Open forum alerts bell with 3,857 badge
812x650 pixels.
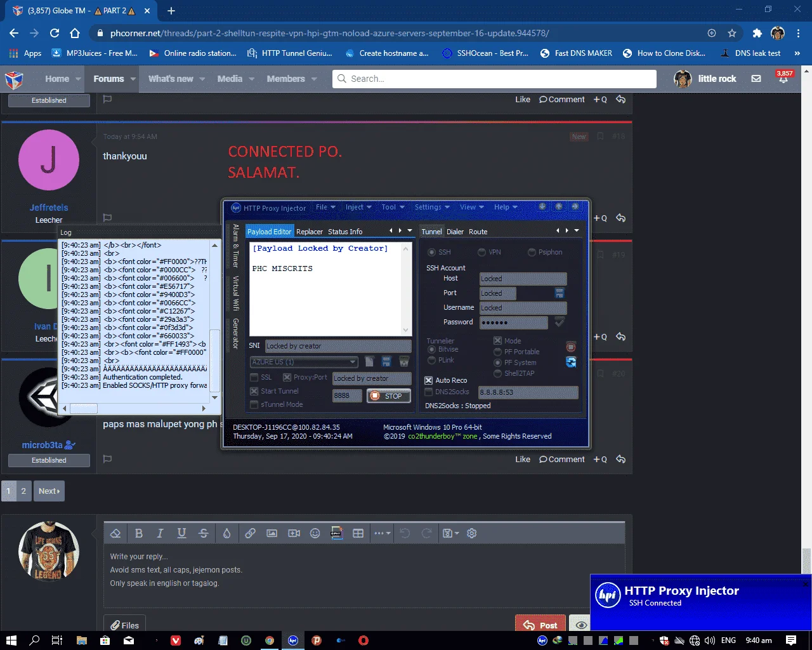[784, 77]
